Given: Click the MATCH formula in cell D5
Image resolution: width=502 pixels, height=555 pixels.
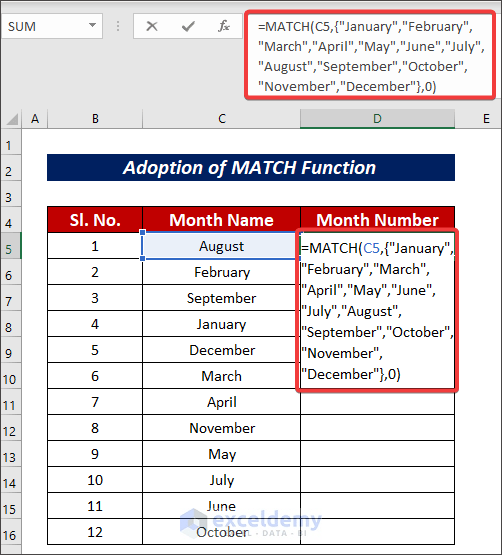Looking at the screenshot, I should point(377,311).
